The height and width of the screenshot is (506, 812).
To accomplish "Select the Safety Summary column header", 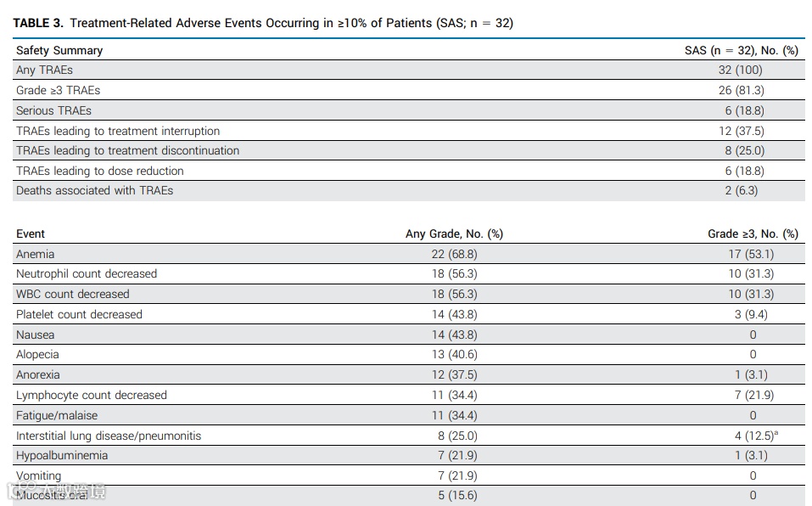I will coord(59,50).
